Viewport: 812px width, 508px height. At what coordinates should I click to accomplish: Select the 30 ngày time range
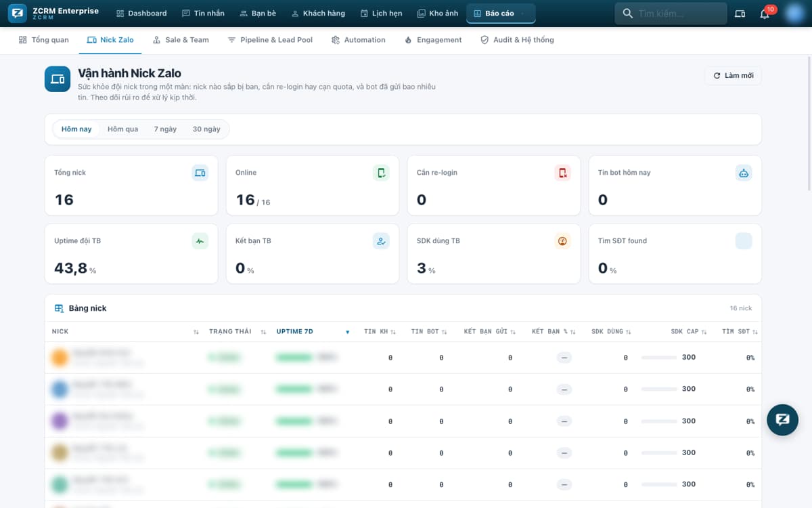click(x=206, y=129)
